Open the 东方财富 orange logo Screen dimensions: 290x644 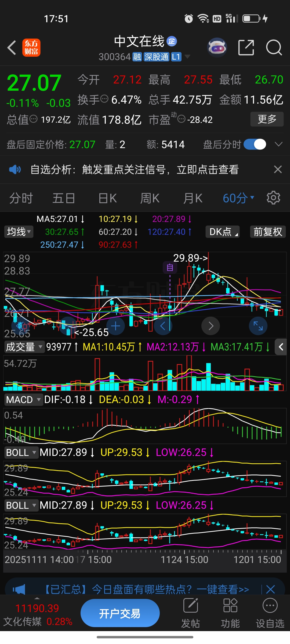(31, 47)
